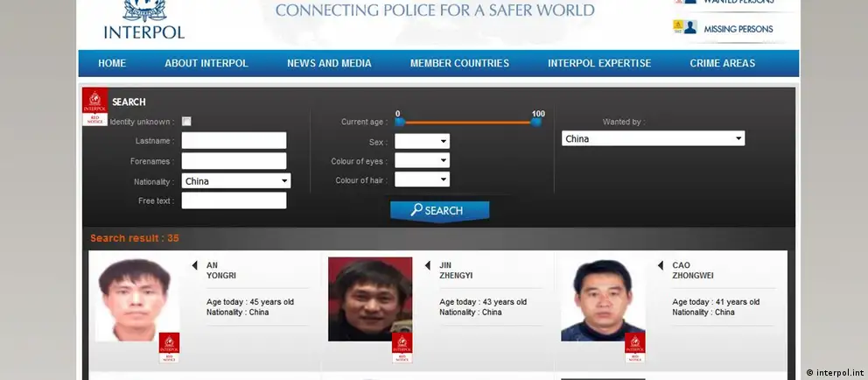Click the Red Notice badge on AN YONGRI's photo

169,347
